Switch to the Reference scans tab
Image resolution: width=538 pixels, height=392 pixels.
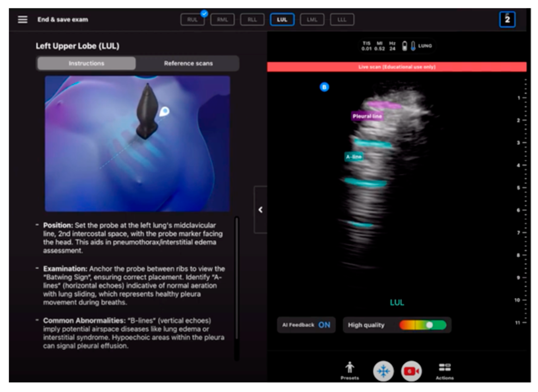[x=188, y=63]
